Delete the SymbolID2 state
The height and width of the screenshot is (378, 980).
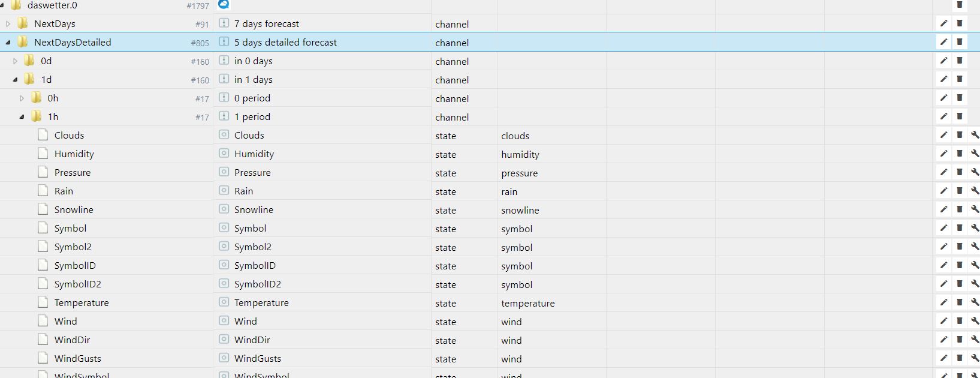coord(959,284)
